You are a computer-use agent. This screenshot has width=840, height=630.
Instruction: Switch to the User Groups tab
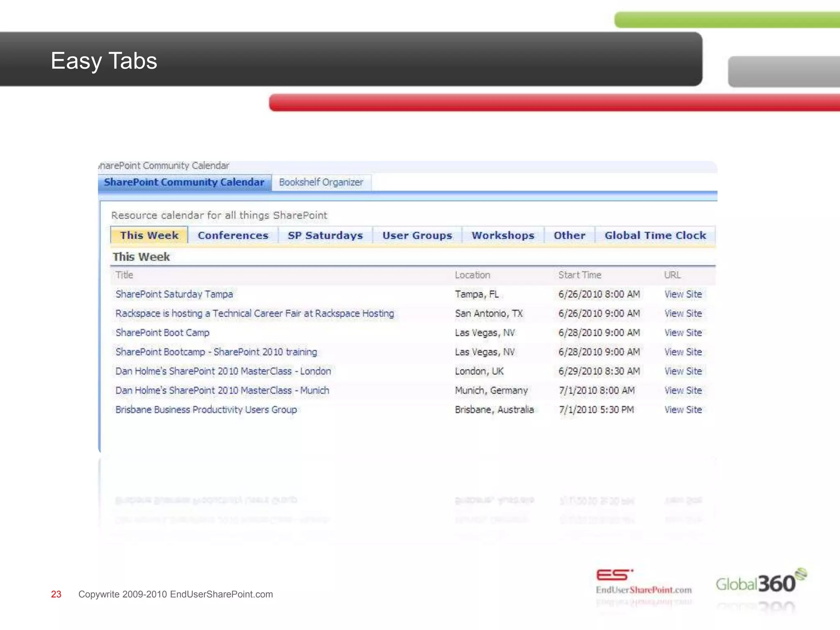point(417,235)
